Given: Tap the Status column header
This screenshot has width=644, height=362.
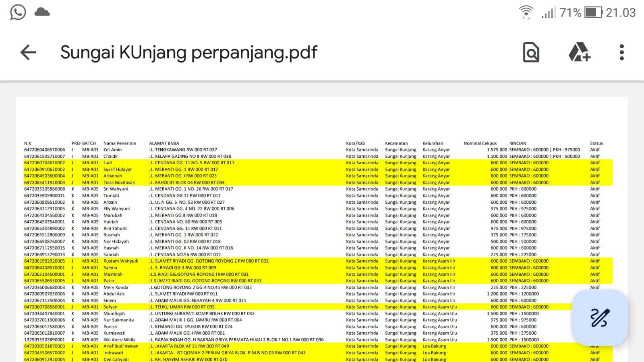Looking at the screenshot, I should point(596,143).
